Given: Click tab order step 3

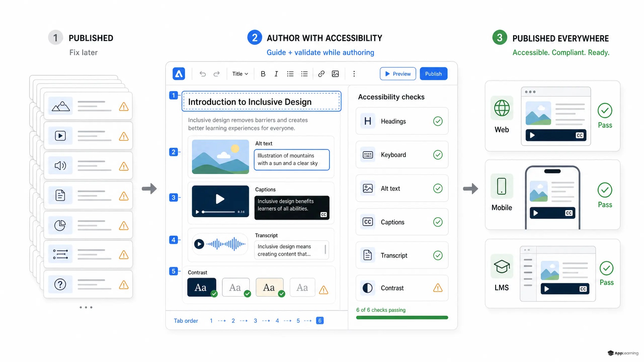Looking at the screenshot, I should [x=255, y=321].
